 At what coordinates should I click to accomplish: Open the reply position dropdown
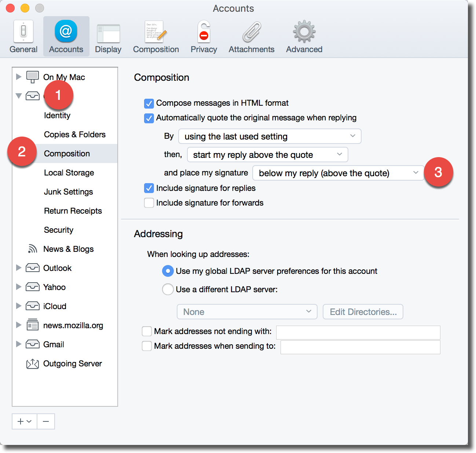pyautogui.click(x=267, y=155)
